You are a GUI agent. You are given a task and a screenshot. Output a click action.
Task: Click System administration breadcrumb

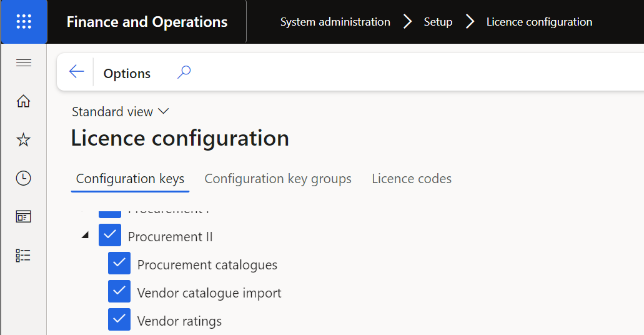tap(335, 22)
